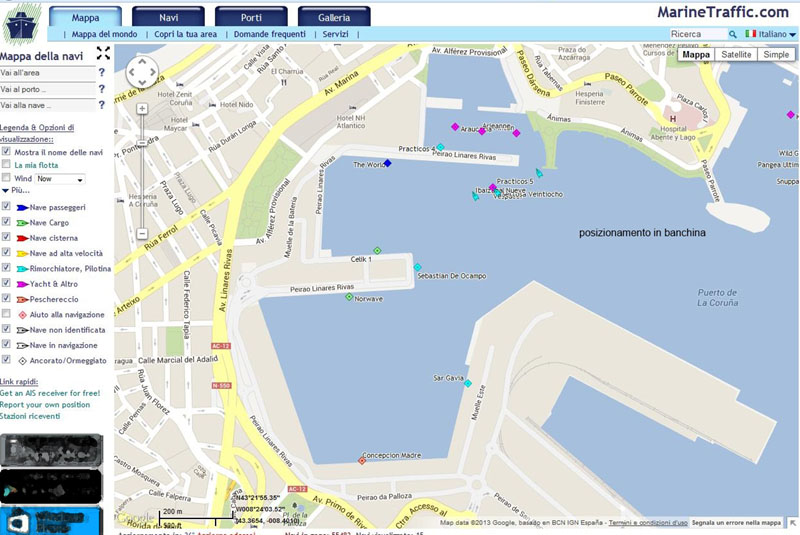This screenshot has height=535, width=800.
Task: Click the Italian flag icon
Action: click(750, 34)
